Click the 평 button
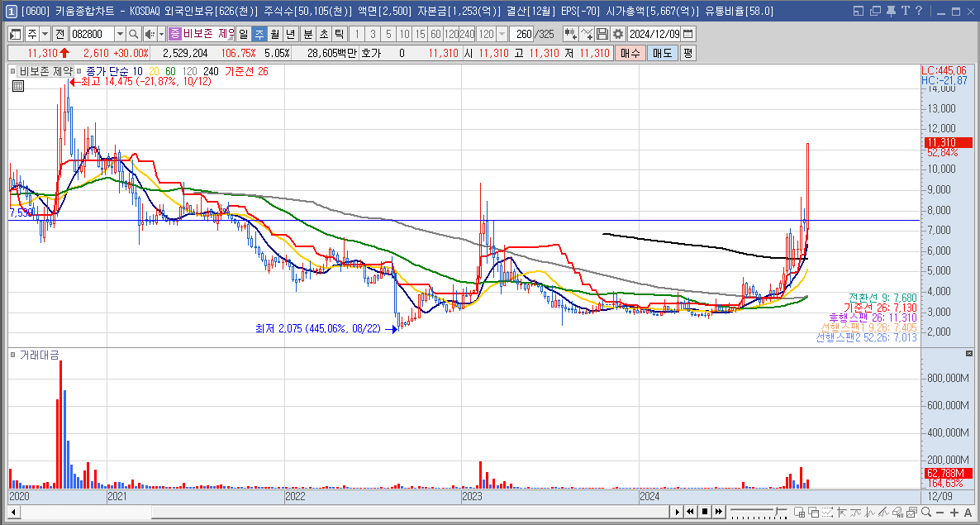This screenshot has width=980, height=525. click(x=687, y=54)
